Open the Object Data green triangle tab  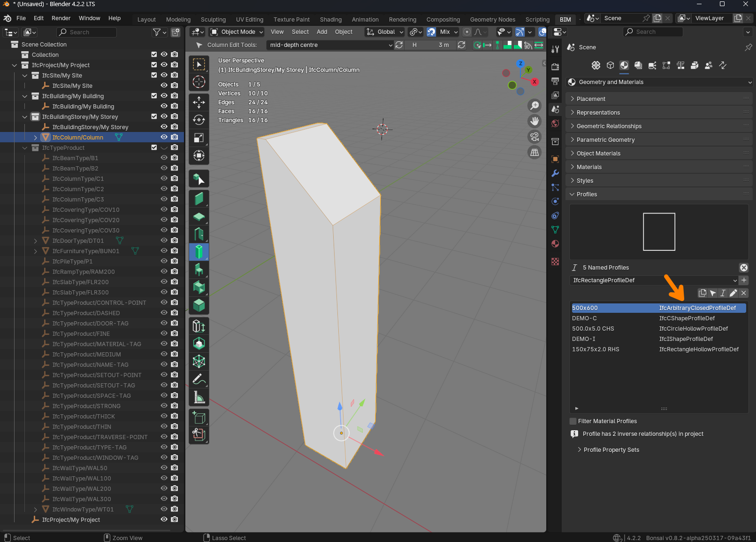pyautogui.click(x=555, y=230)
